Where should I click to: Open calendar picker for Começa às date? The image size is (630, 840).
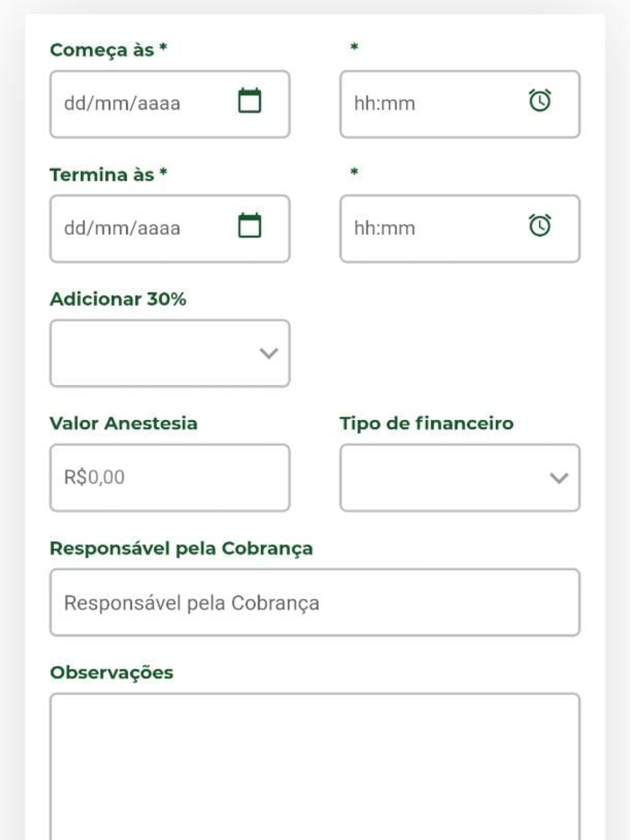pos(249,101)
